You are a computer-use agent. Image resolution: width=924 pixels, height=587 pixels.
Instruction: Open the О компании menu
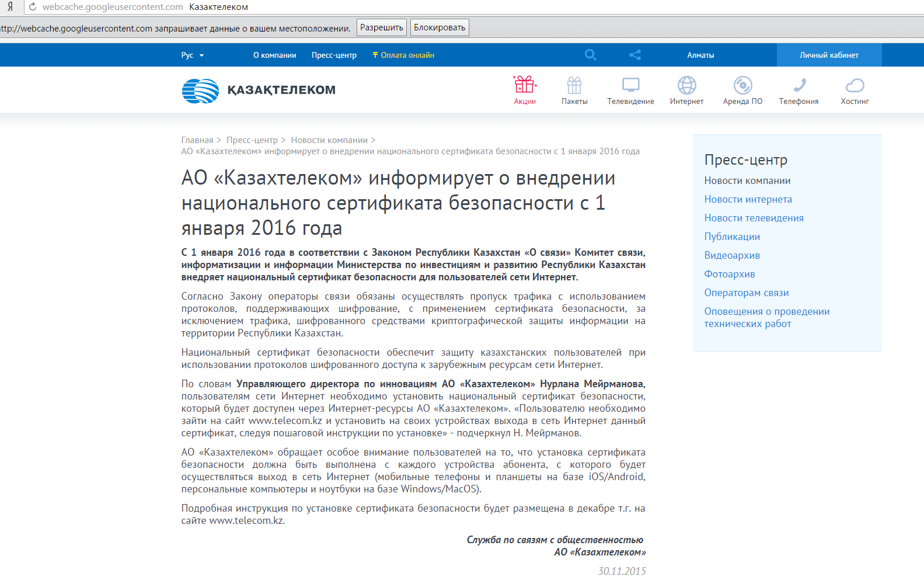point(275,55)
